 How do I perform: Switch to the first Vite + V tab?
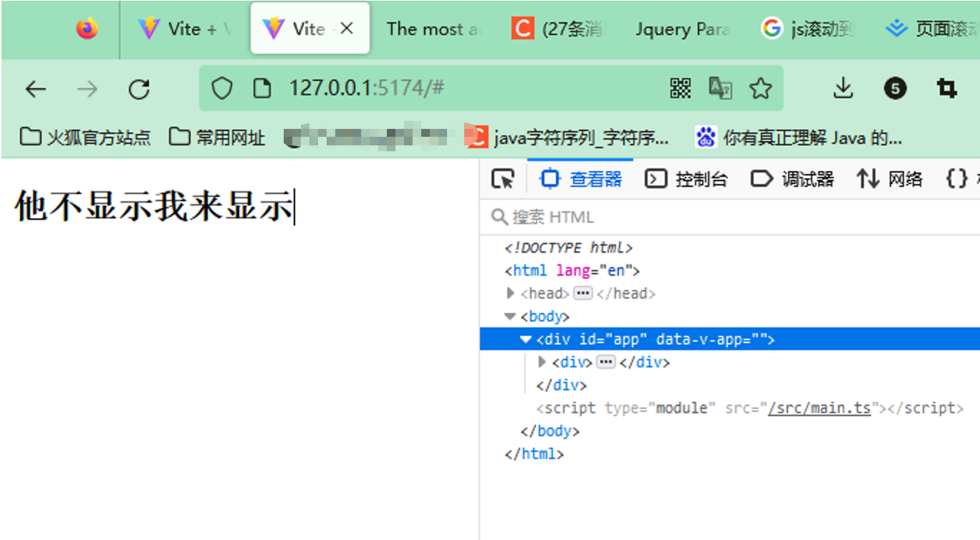point(186,29)
